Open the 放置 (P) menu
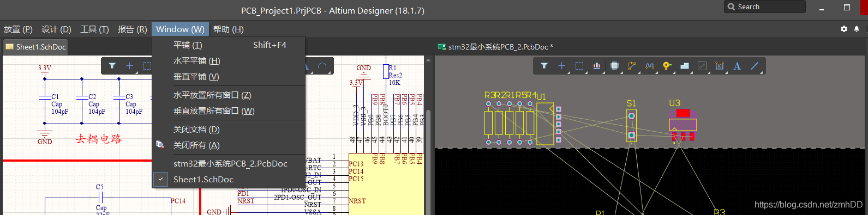 tap(18, 29)
